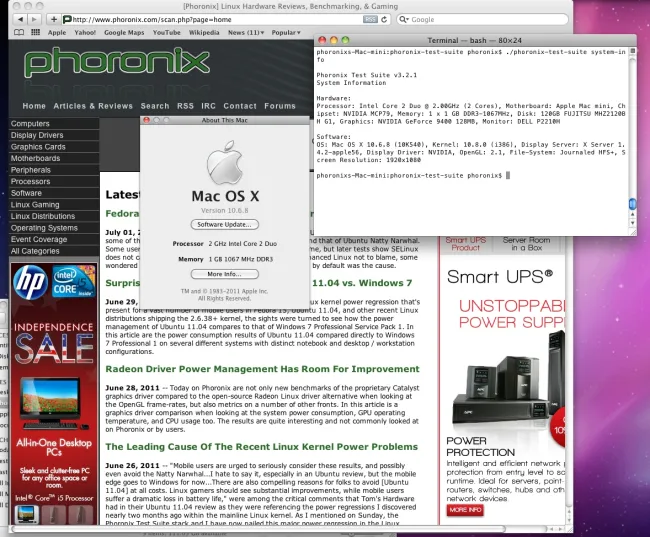Select Graphics Cards category
The width and height of the screenshot is (650, 537).
tap(54, 147)
